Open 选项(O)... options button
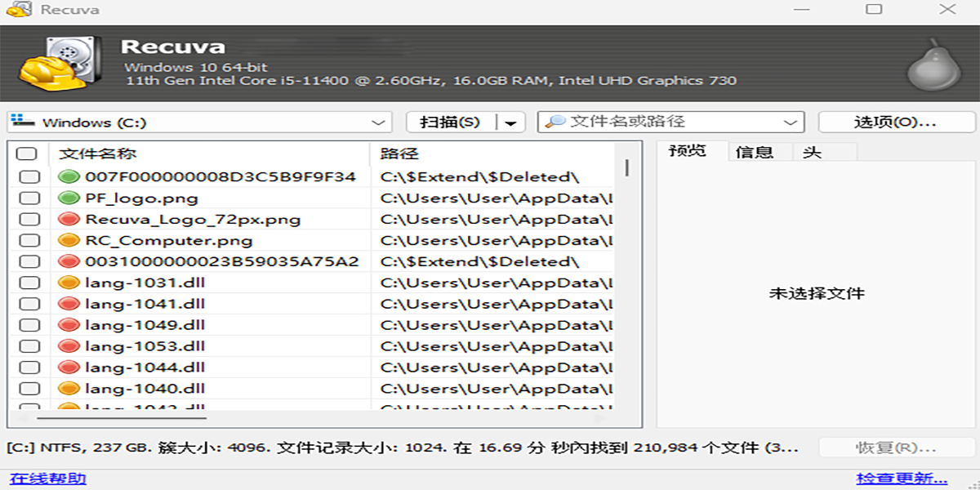This screenshot has width=980, height=490. coord(897,122)
